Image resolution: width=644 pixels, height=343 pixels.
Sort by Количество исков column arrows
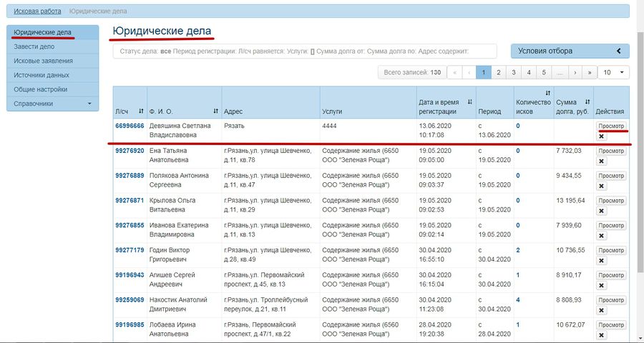pyautogui.click(x=547, y=93)
